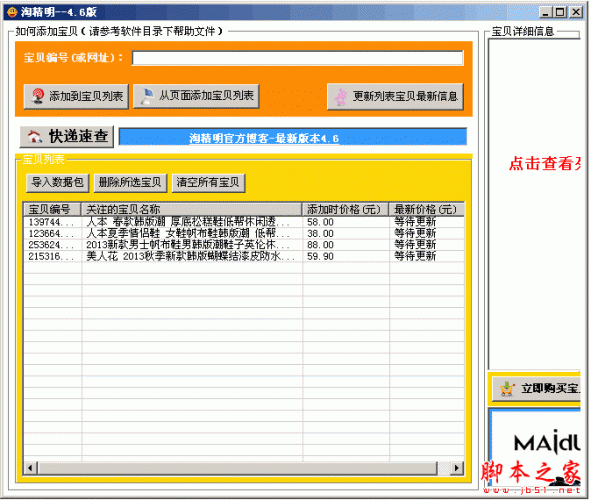
Task: Click the 添加时价格 (元) column header
Action: coord(345,209)
